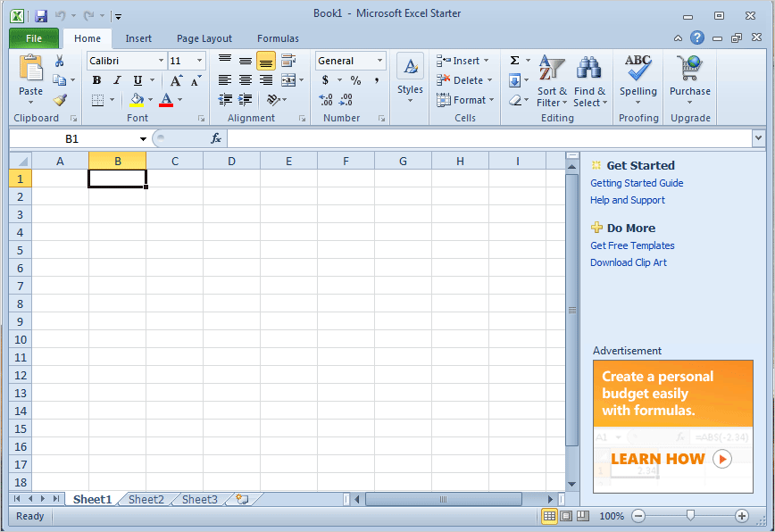Click the Download Clip Art link

click(629, 262)
